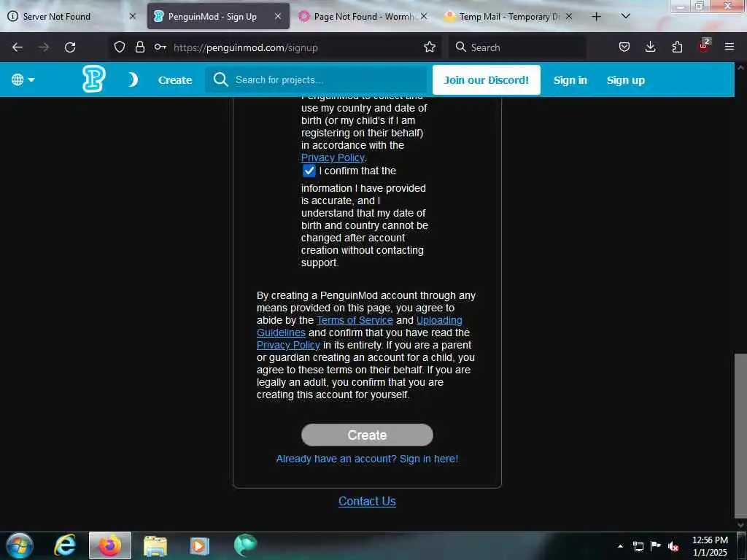Image resolution: width=747 pixels, height=560 pixels.
Task: Bookmark this page with star icon
Action: [x=429, y=47]
